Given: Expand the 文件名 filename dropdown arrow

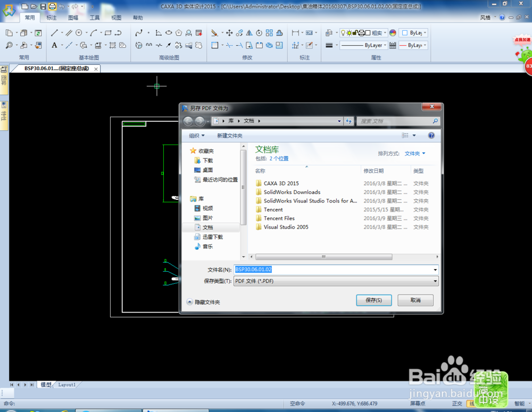Looking at the screenshot, I should (435, 270).
